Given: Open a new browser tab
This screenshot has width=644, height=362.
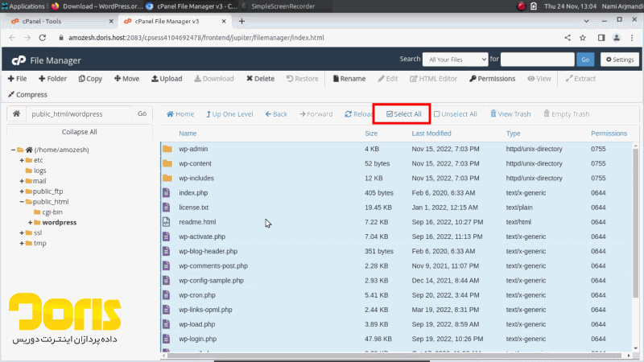Looking at the screenshot, I should click(242, 22).
